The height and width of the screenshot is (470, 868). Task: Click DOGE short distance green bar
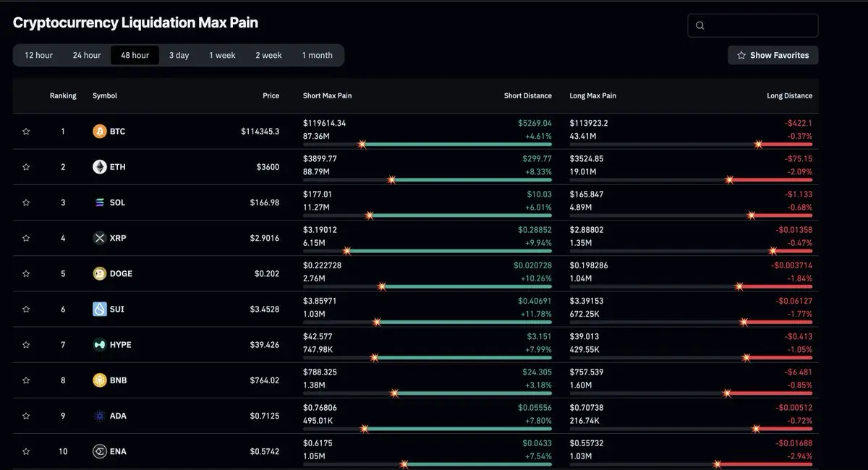pos(467,286)
